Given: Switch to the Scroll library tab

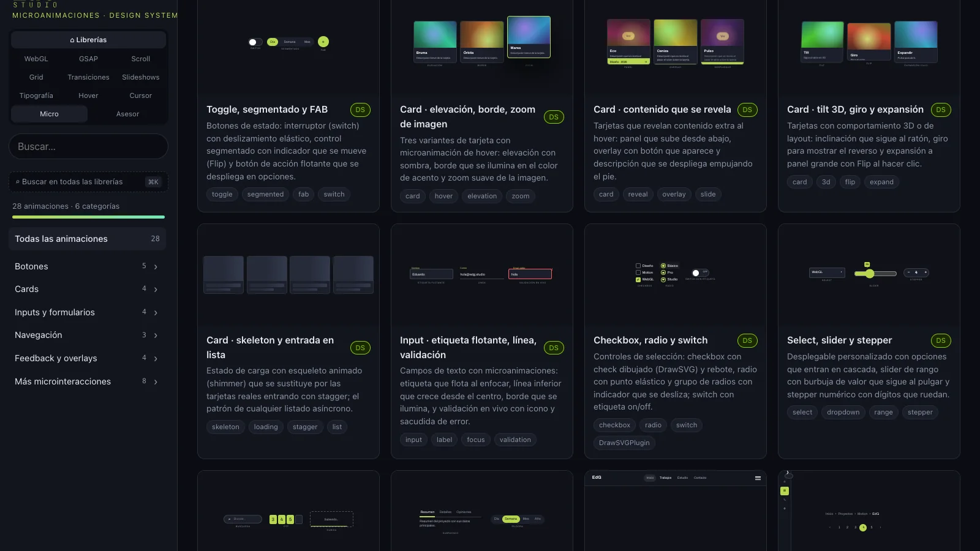Looking at the screenshot, I should pyautogui.click(x=141, y=59).
